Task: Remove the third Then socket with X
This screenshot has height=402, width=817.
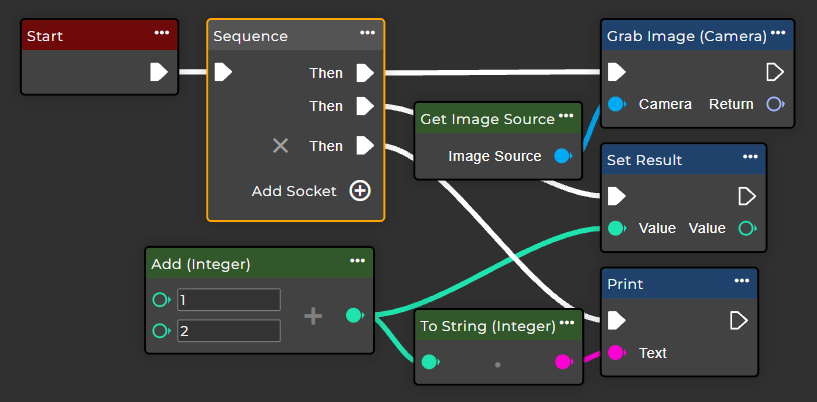Action: [x=281, y=146]
